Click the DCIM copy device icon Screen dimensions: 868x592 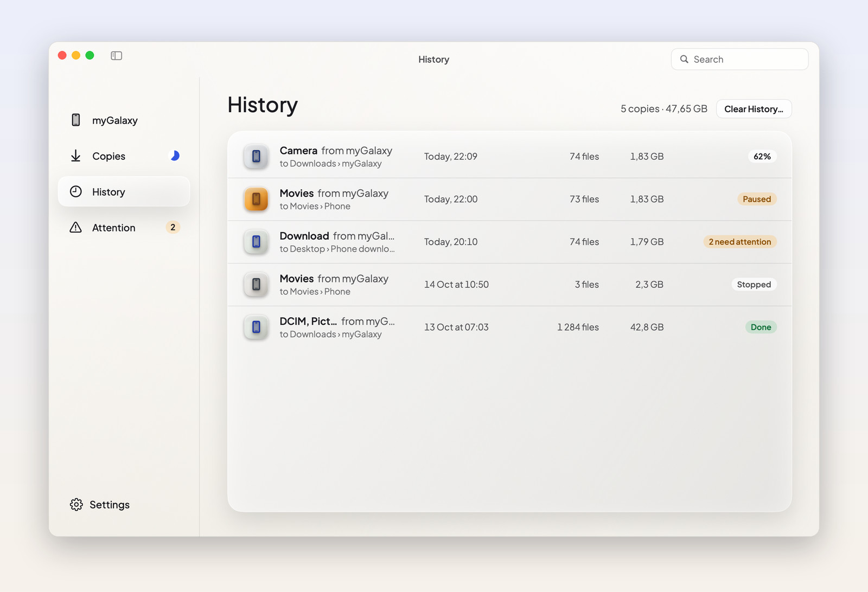click(x=256, y=327)
